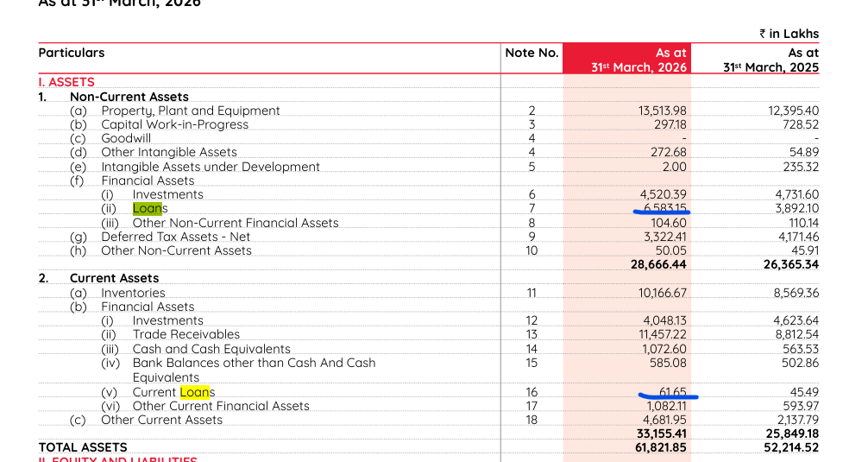Click the 4,681.95 Other Current Assets value

[664, 420]
